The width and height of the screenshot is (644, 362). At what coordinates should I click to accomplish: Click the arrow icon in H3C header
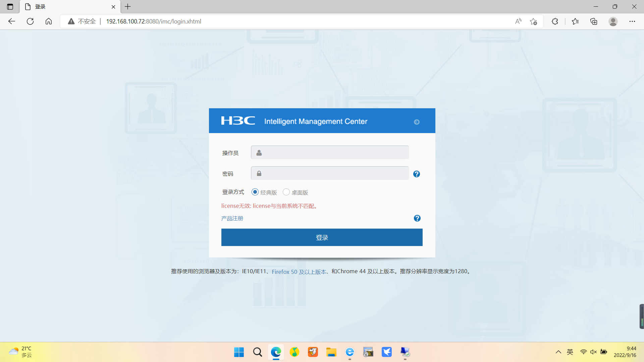coord(417,122)
